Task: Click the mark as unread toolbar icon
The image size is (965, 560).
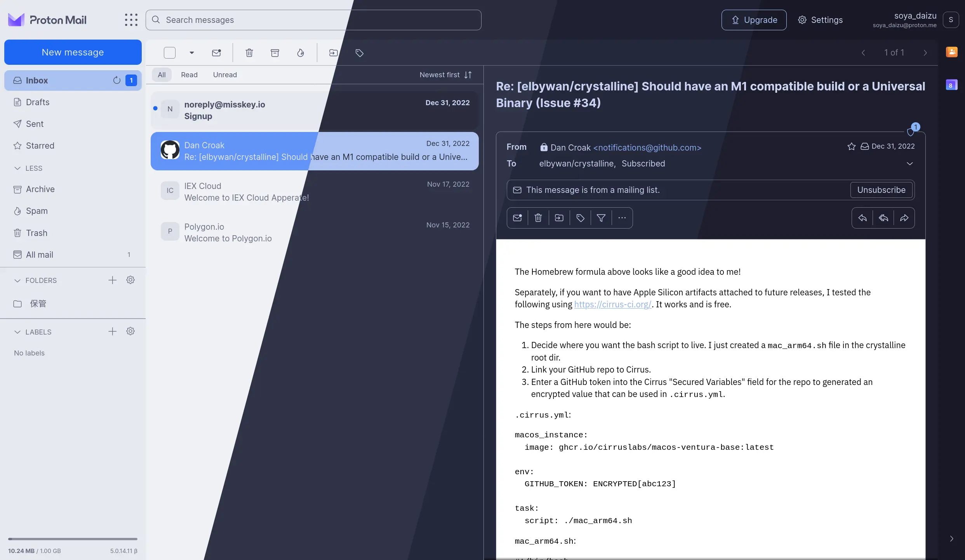Action: tap(216, 53)
